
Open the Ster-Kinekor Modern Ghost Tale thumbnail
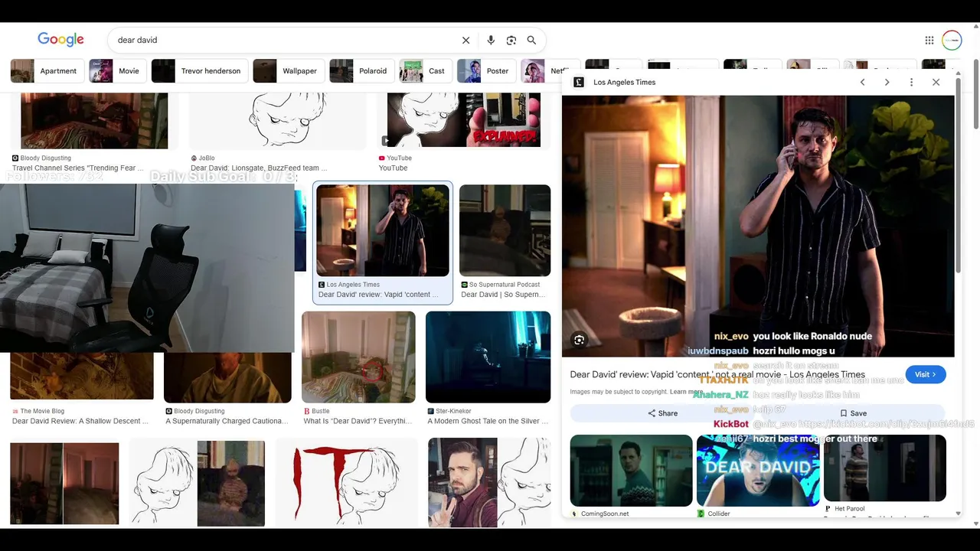[x=488, y=357]
